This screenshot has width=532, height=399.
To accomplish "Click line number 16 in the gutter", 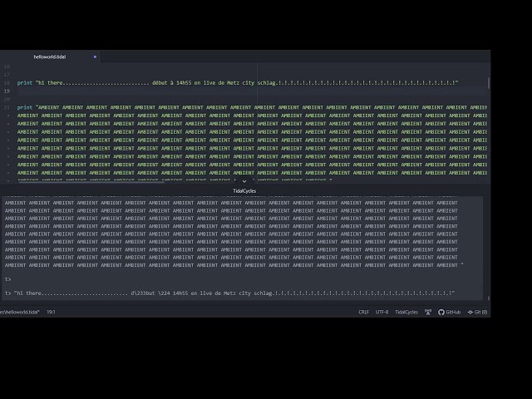I will pos(7,66).
